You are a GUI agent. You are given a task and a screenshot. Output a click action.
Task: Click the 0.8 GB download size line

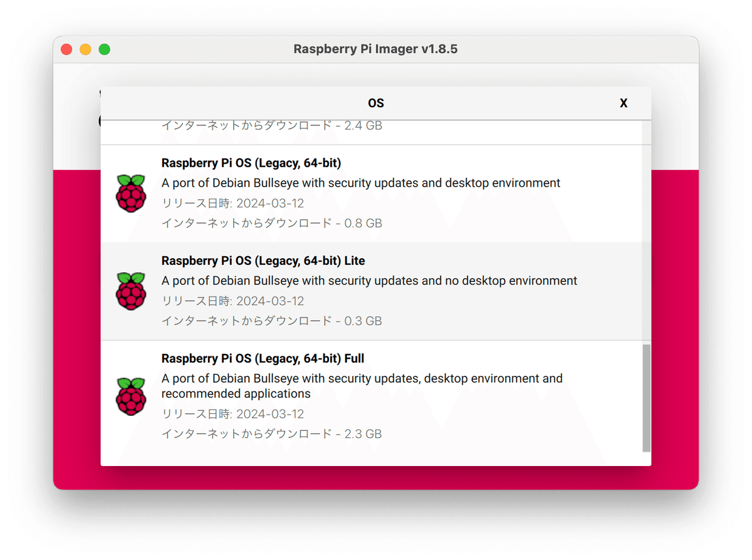pos(272,223)
